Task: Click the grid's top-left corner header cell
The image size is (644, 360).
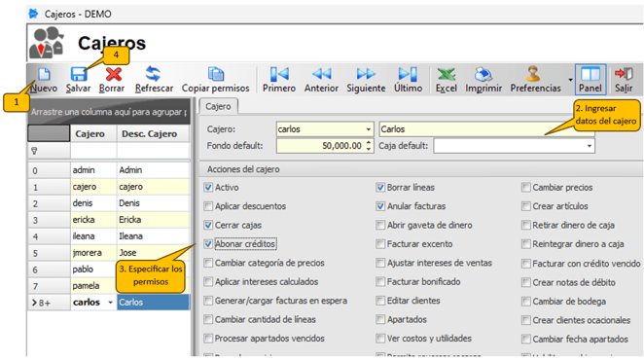Action: tap(49, 133)
